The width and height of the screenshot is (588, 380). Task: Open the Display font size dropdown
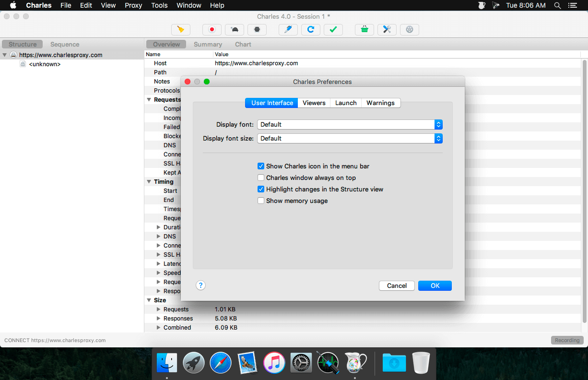pyautogui.click(x=350, y=138)
